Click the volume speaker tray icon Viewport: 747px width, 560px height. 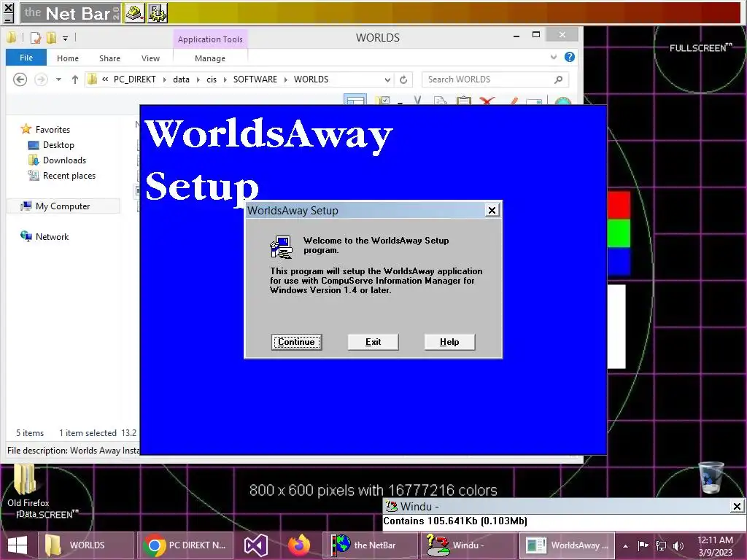[x=678, y=545]
